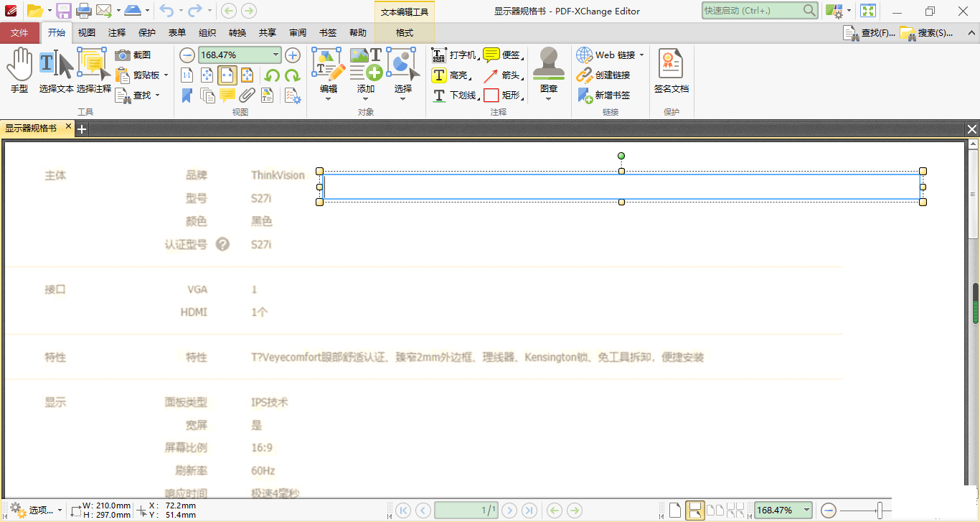Click Sign Document (签名文档)
The width and height of the screenshot is (980, 522).
coord(672,72)
